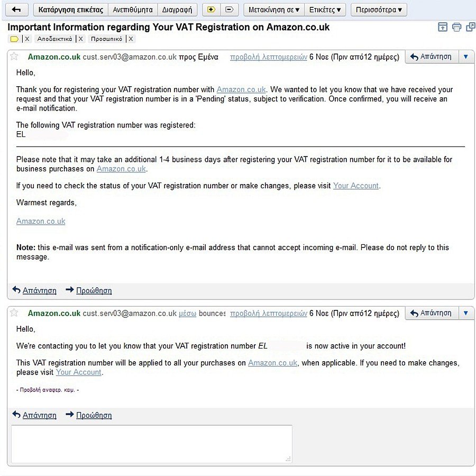Image resolution: width=476 pixels, height=476 pixels.
Task: Click the print all icon
Action: coord(456,27)
